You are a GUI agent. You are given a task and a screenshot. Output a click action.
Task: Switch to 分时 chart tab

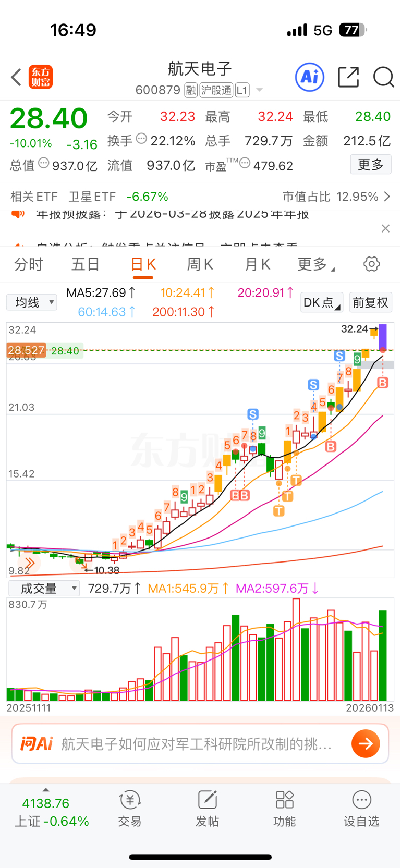[29, 264]
